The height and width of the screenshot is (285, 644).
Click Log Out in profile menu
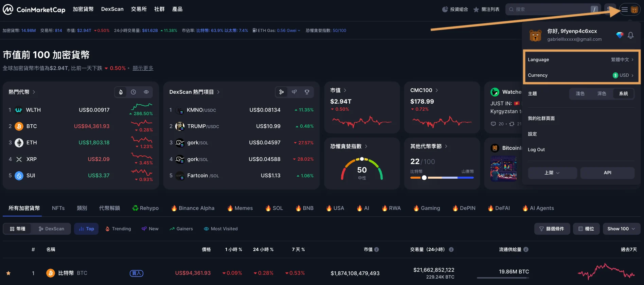[x=536, y=150]
